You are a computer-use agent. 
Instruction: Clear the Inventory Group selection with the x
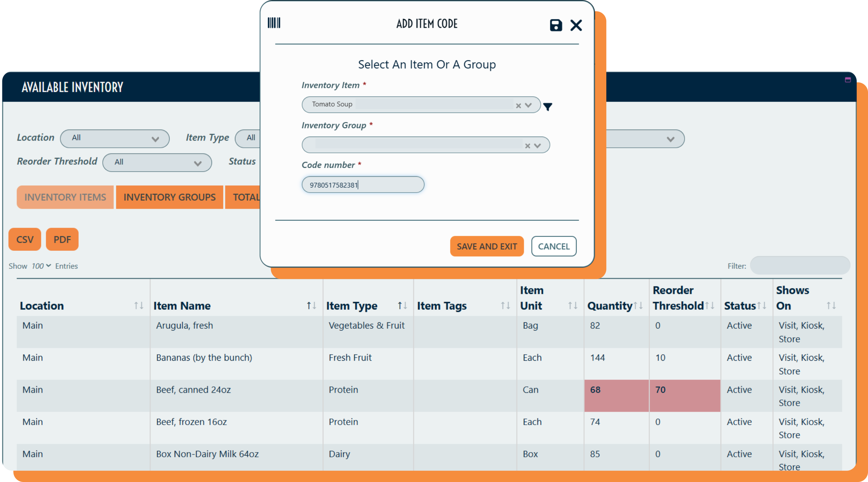click(x=527, y=146)
